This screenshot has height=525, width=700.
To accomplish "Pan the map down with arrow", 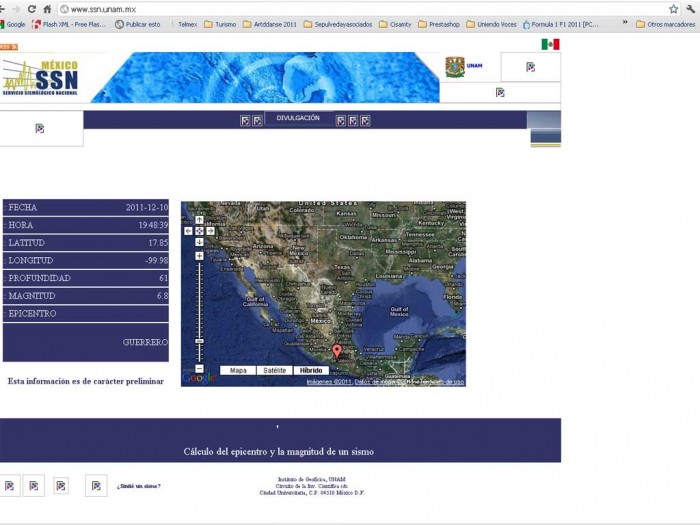I will (199, 242).
